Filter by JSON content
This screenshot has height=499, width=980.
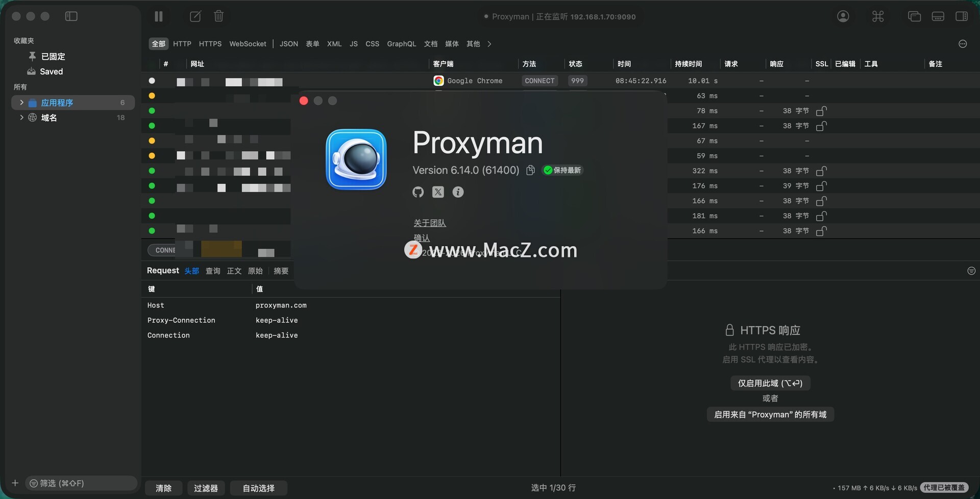pos(289,44)
